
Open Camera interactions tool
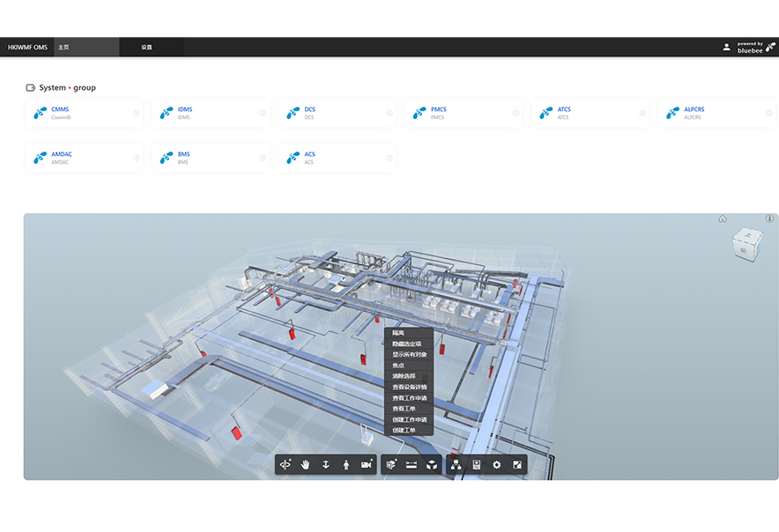(x=367, y=465)
